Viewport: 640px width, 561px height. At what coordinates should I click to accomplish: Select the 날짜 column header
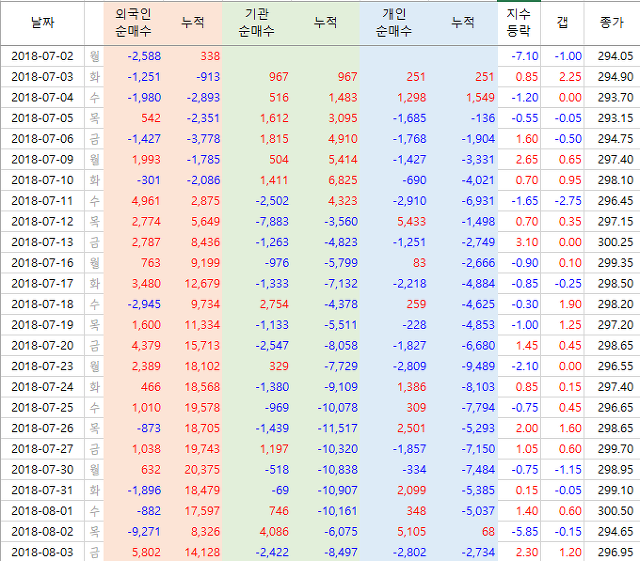[x=42, y=23]
